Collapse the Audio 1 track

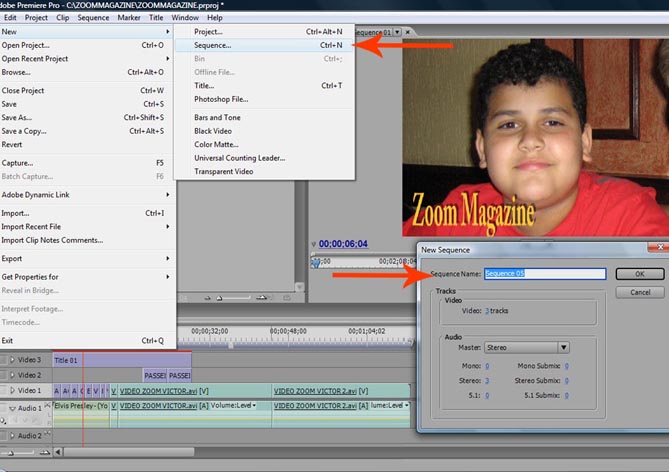pyautogui.click(x=14, y=408)
